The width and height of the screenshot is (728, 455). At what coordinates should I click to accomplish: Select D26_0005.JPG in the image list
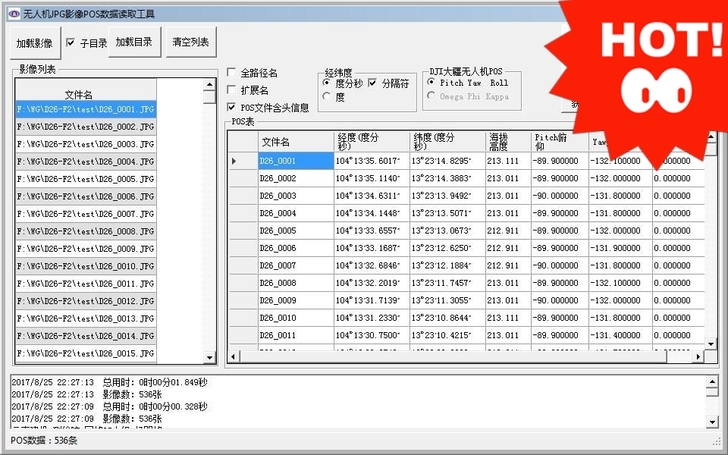[86, 179]
